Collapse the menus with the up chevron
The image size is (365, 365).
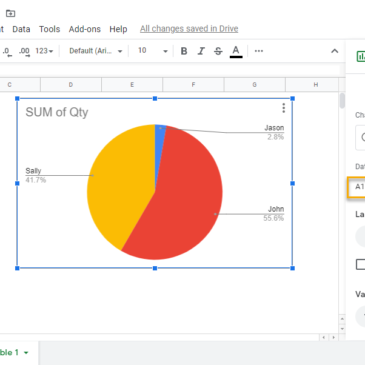(334, 51)
